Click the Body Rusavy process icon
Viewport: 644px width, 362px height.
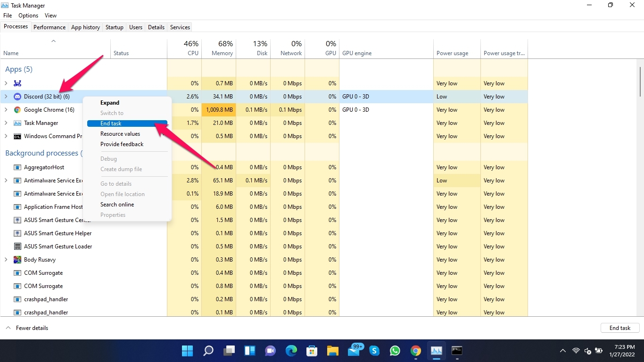[17, 260]
